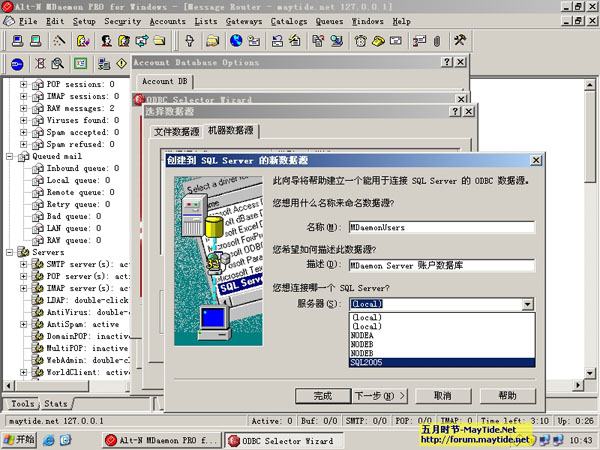Collapse the Servers tree node

[x=10, y=252]
